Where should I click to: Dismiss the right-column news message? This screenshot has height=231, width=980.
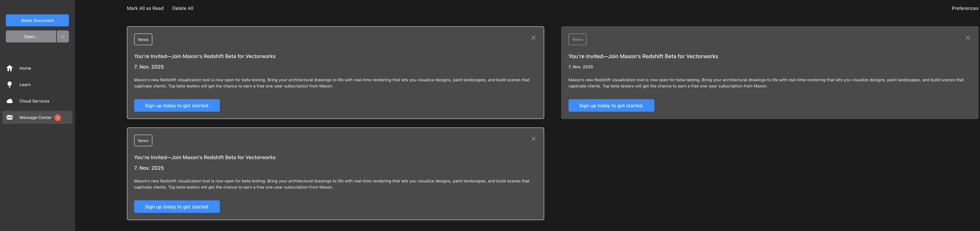(967, 38)
